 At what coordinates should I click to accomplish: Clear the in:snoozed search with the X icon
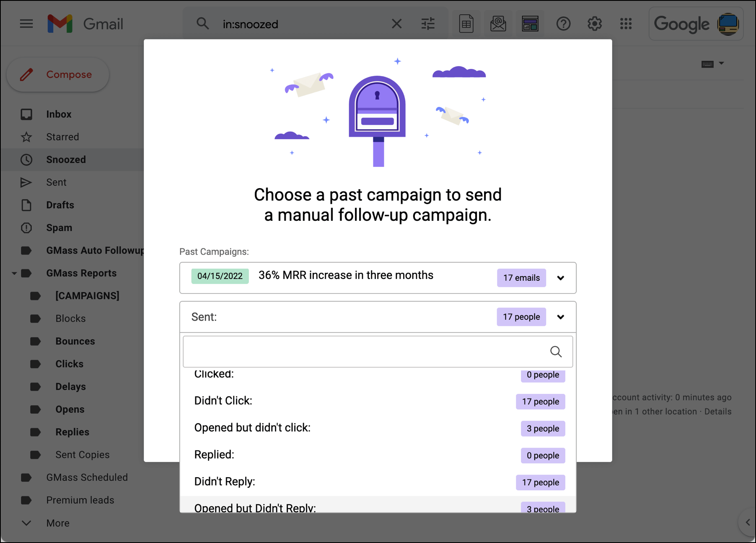coord(396,24)
